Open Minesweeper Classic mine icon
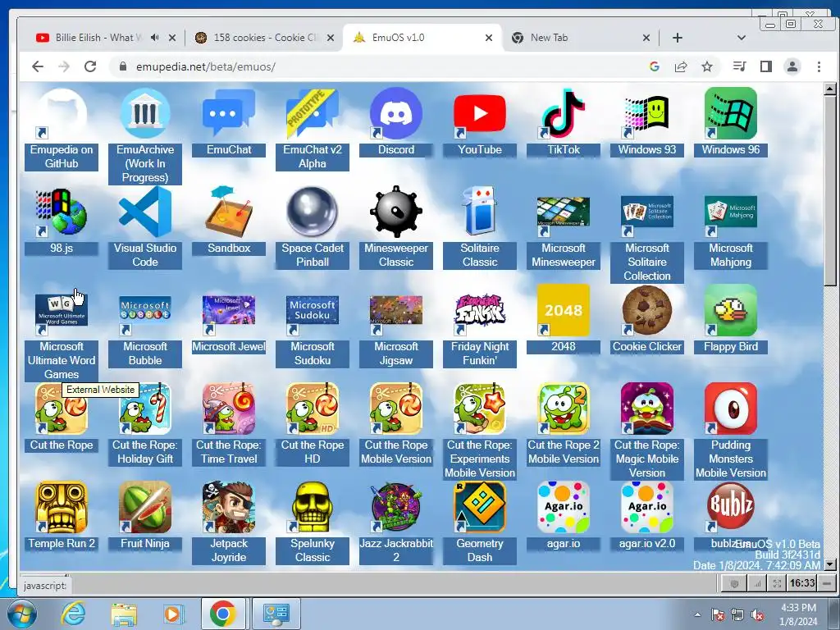Screen dimensions: 840x630 click(x=396, y=212)
